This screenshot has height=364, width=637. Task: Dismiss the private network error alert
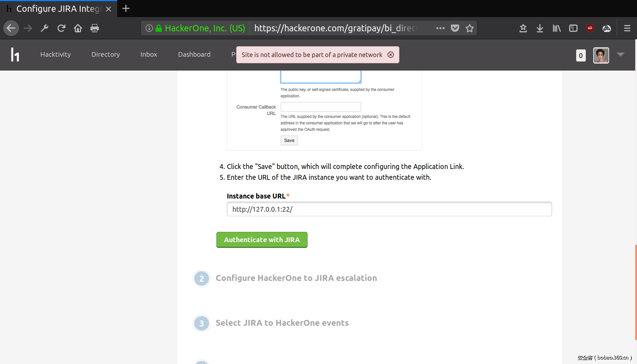[x=391, y=55]
